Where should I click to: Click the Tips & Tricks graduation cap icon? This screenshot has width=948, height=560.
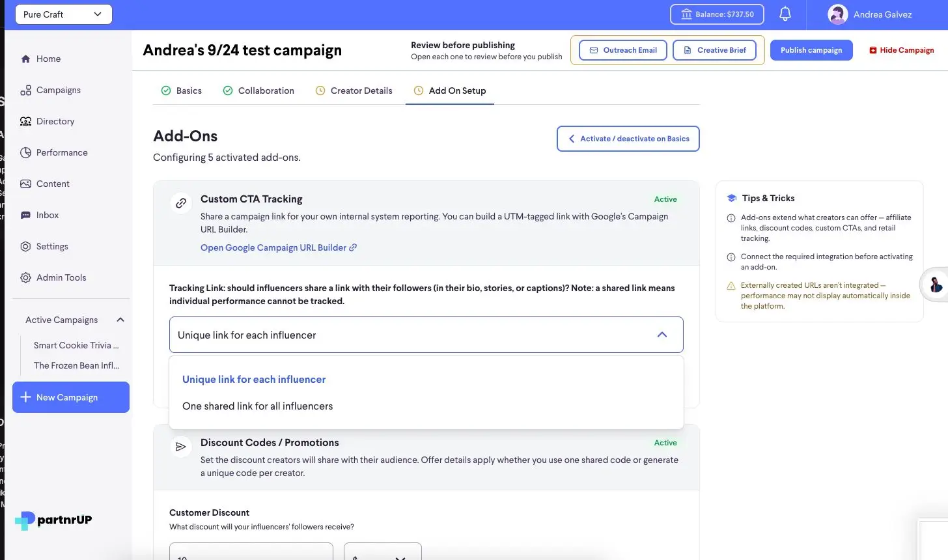pyautogui.click(x=732, y=198)
